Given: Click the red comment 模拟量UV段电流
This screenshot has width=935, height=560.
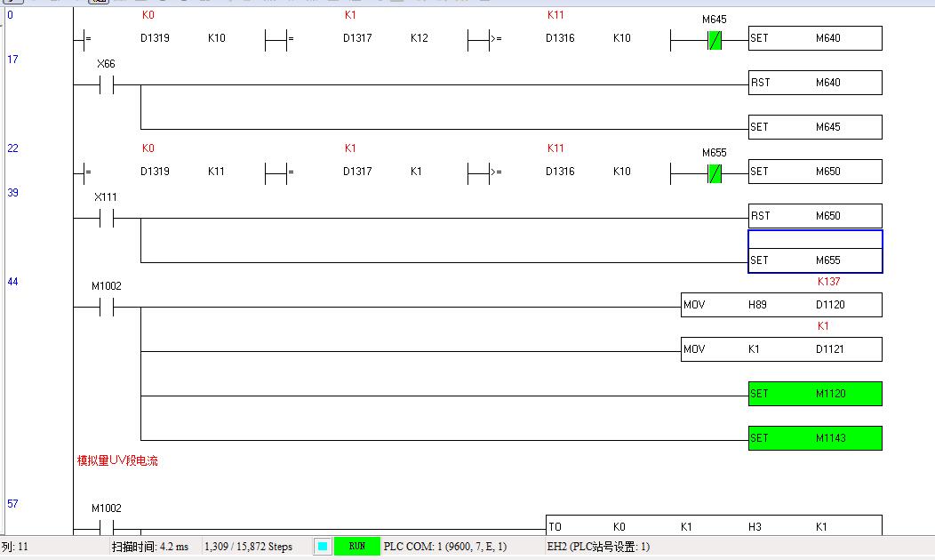Looking at the screenshot, I should click(117, 461).
